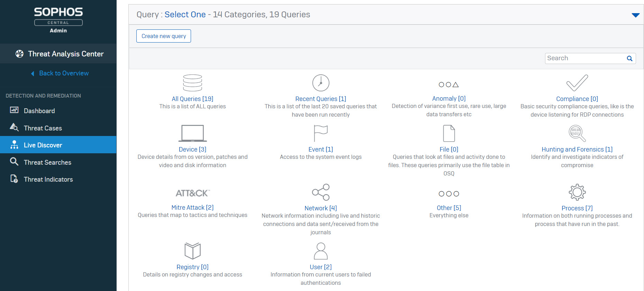Open the Registry book icon
This screenshot has width=644, height=291.
click(192, 251)
